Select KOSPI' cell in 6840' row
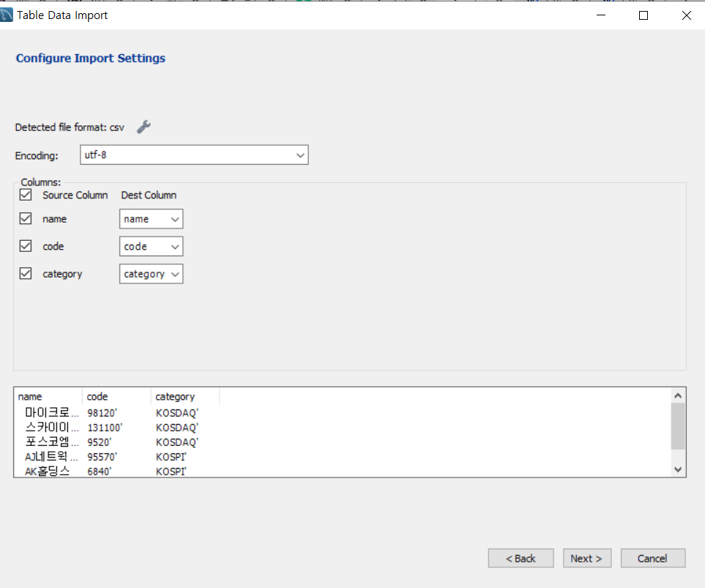This screenshot has height=588, width=705. 171,472
